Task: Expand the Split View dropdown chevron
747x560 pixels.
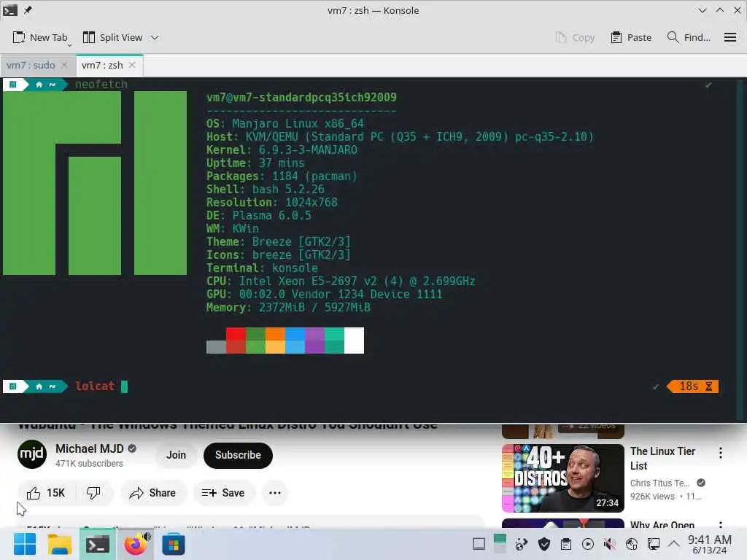Action: (155, 38)
